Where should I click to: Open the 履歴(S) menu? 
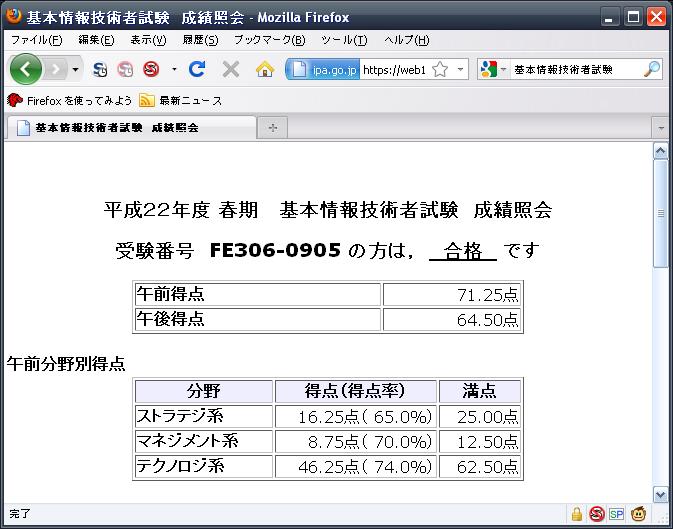click(200, 40)
